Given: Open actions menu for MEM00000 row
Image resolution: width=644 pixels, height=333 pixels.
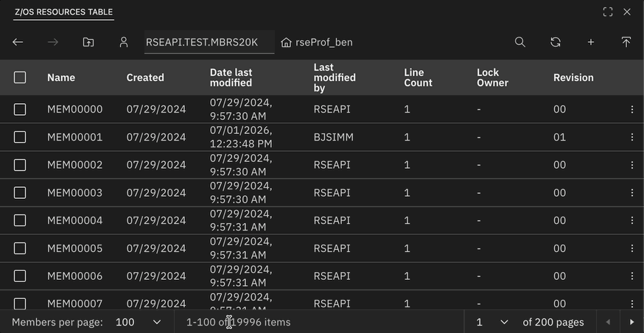Looking at the screenshot, I should click(x=632, y=109).
